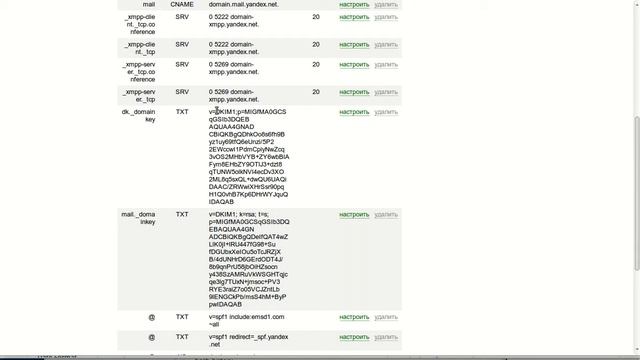
Task: Select priority 20 of _xmpp-client._tcp.conference record
Action: [x=316, y=17]
